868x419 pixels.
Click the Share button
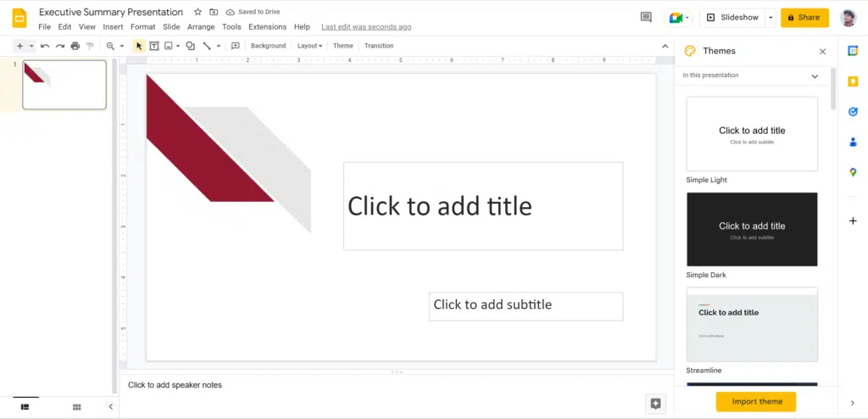(804, 17)
